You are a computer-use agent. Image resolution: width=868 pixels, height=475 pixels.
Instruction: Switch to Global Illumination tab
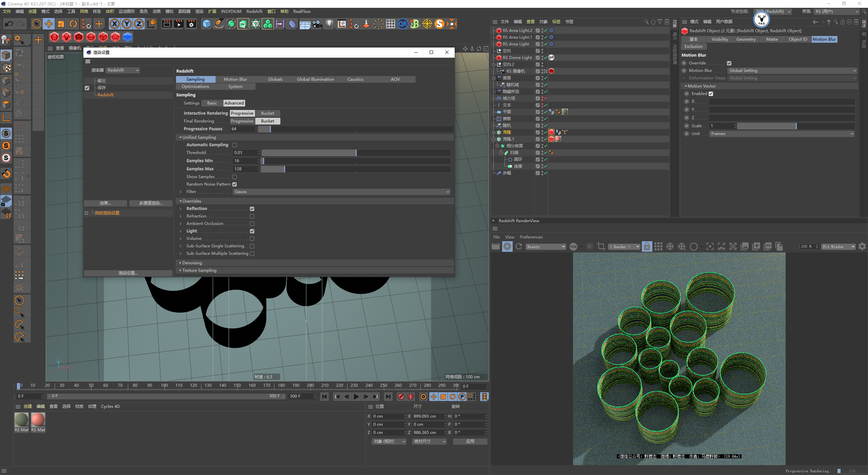(x=315, y=79)
